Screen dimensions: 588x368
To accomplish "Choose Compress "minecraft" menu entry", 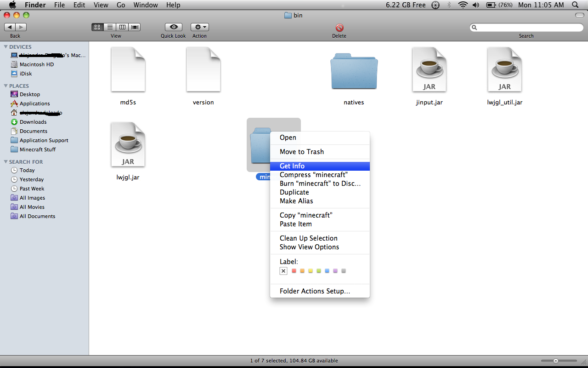I will [320, 175].
